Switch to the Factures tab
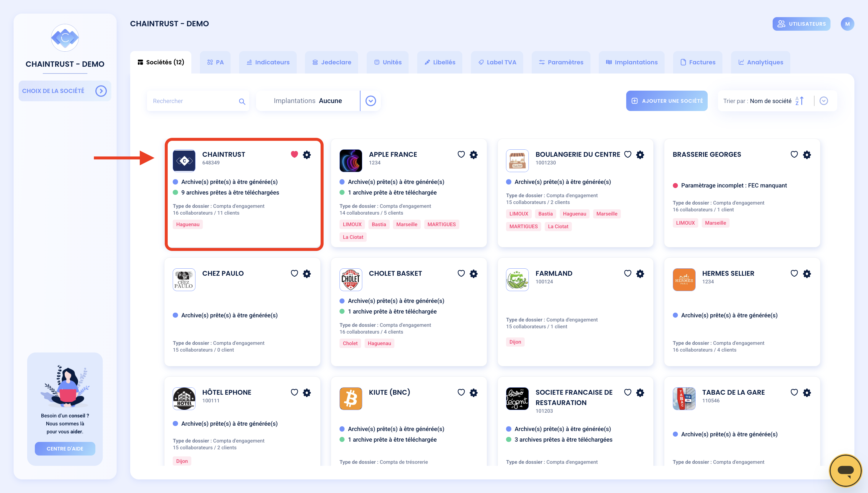The image size is (868, 493). click(x=698, y=62)
